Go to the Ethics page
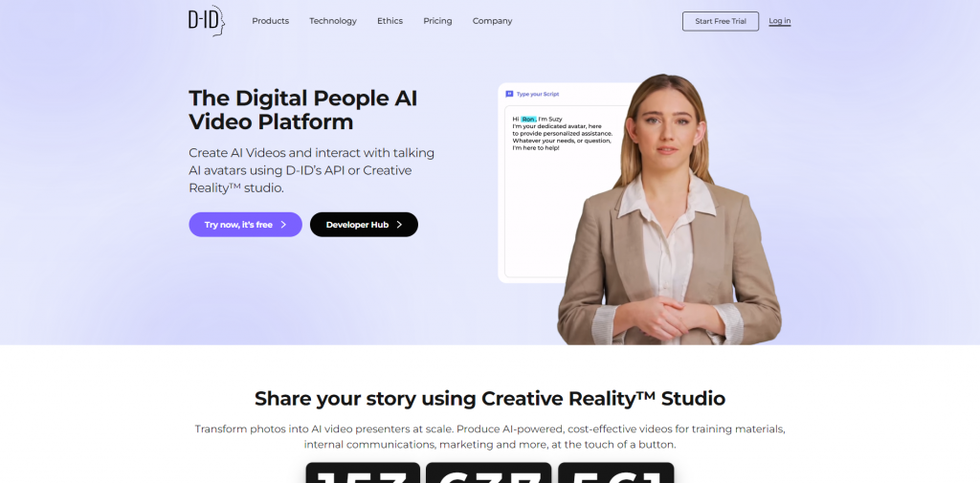The width and height of the screenshot is (980, 483). [x=390, y=21]
